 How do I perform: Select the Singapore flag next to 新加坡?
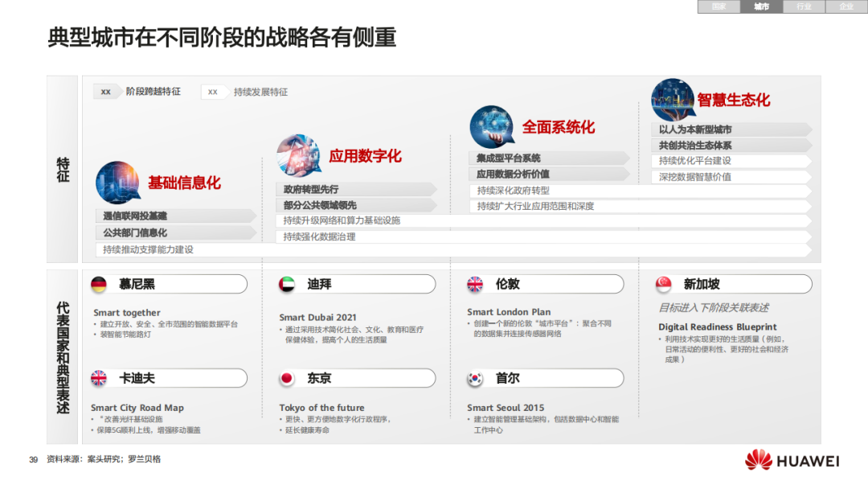click(662, 284)
